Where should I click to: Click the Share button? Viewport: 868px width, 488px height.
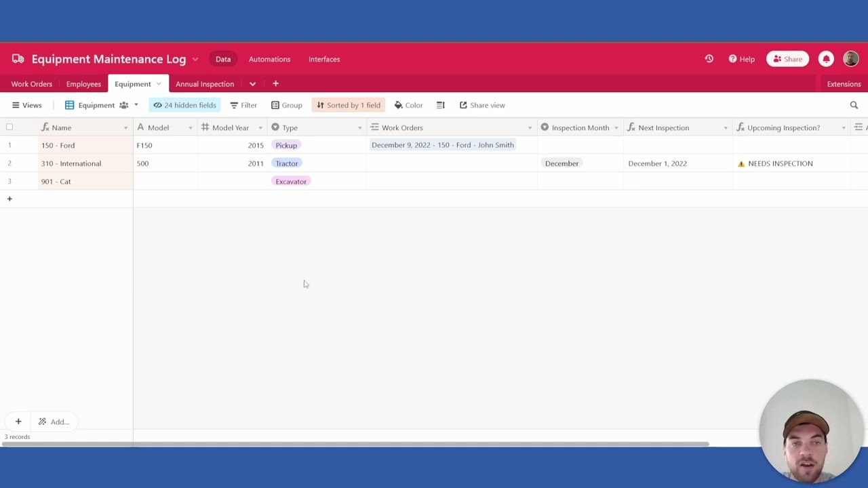point(787,59)
